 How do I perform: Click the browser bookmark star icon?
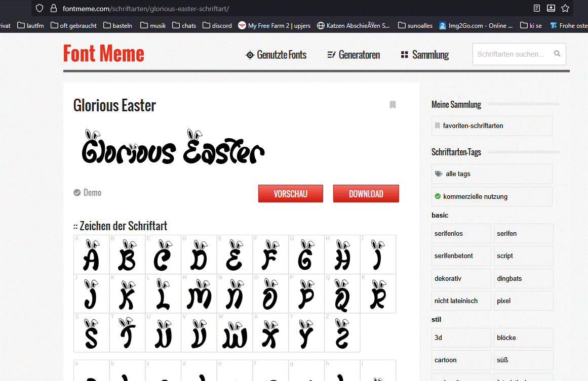pyautogui.click(x=565, y=8)
